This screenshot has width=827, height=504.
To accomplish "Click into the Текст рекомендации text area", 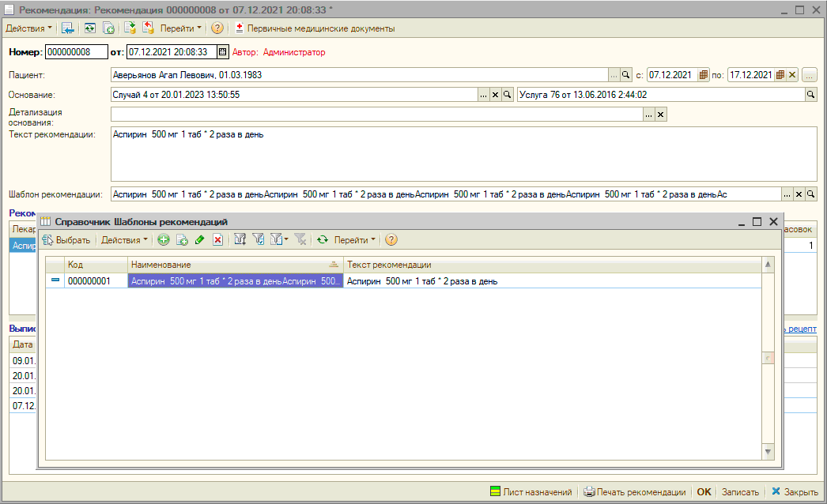I will (463, 154).
